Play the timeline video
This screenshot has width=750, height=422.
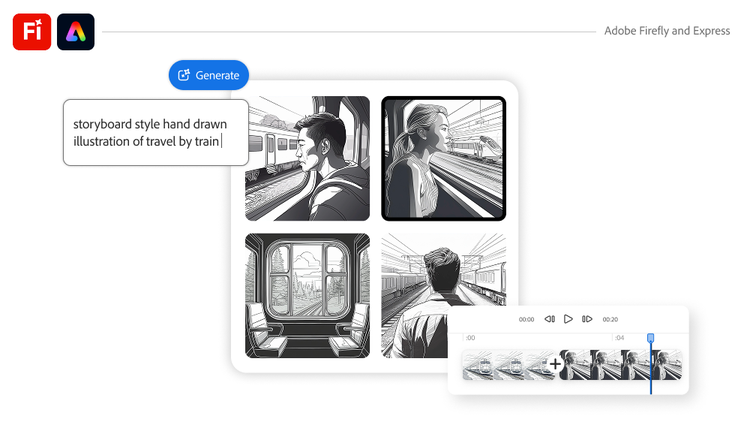tap(568, 319)
